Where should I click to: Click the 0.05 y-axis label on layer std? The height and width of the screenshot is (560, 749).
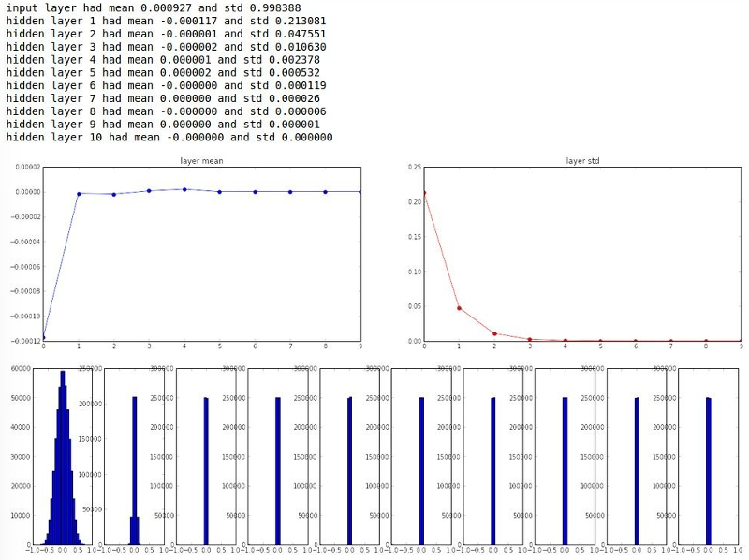(x=415, y=306)
